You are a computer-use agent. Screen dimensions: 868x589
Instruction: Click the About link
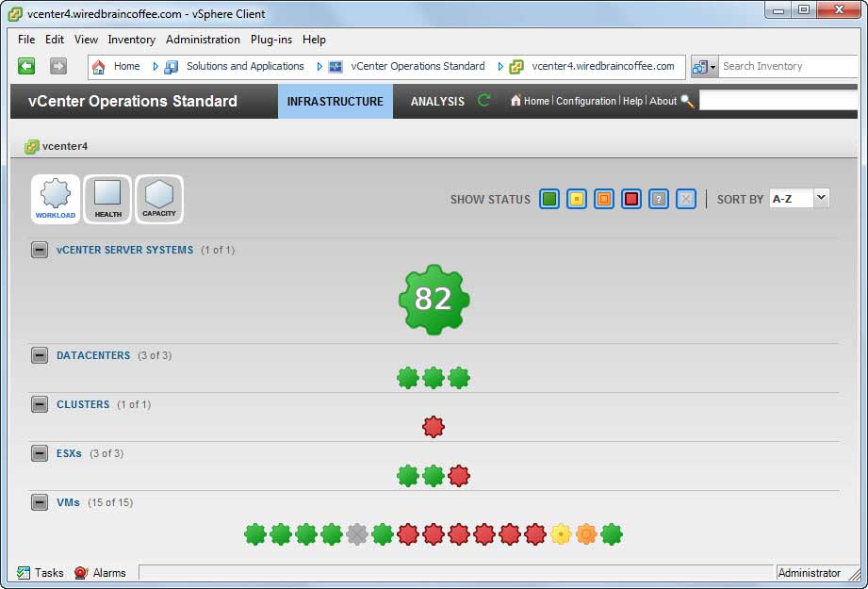pyautogui.click(x=663, y=101)
